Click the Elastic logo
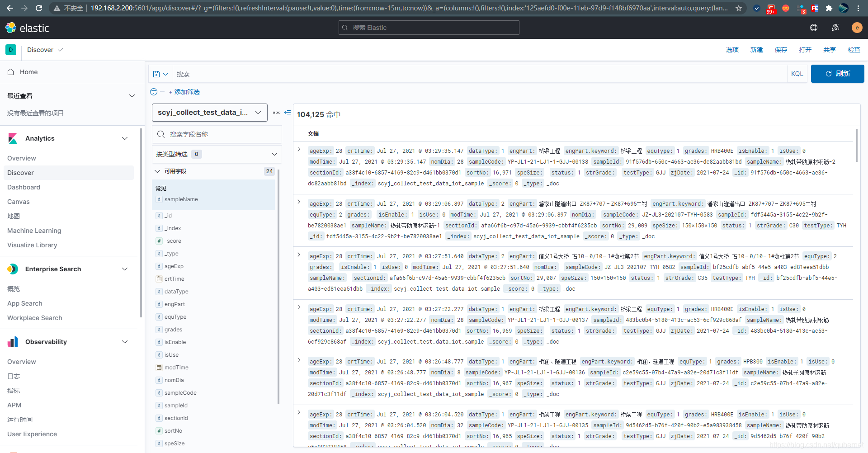 point(27,28)
